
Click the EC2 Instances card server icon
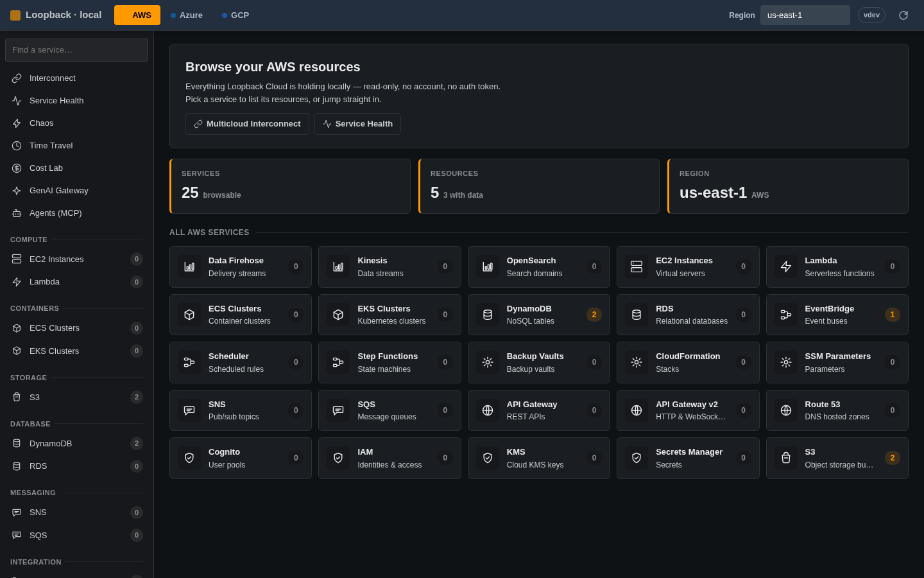(x=637, y=267)
